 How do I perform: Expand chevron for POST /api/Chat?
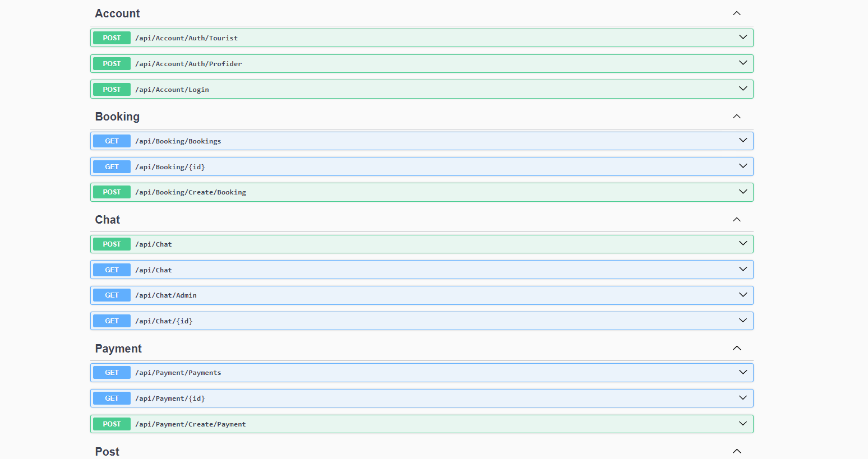743,244
